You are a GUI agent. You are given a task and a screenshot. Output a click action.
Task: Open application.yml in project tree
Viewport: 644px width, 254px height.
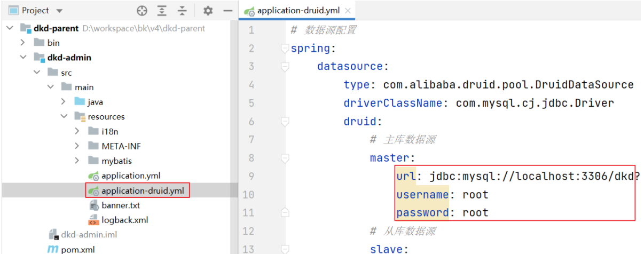pyautogui.click(x=131, y=176)
